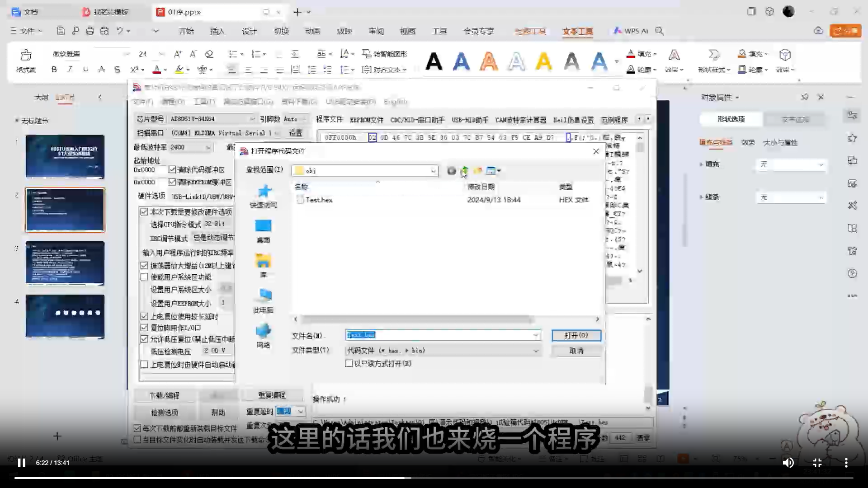Toggle bold in WPS ribbon
The image size is (868, 488).
click(54, 70)
